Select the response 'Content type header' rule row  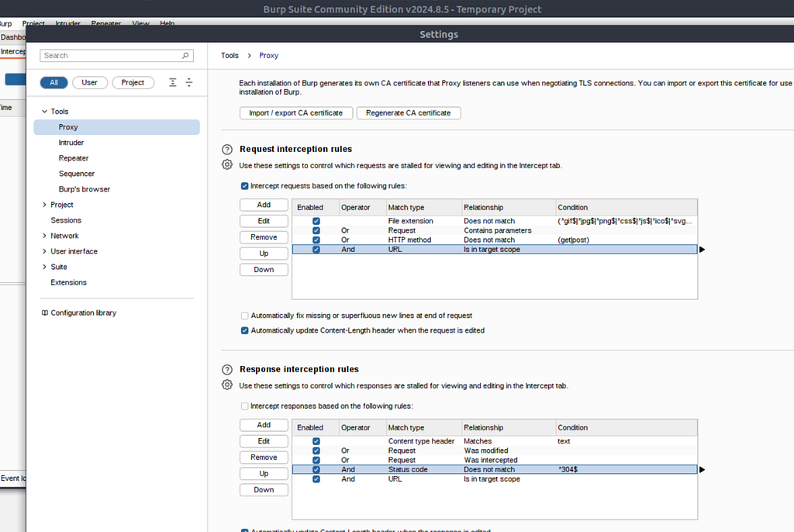(495, 441)
